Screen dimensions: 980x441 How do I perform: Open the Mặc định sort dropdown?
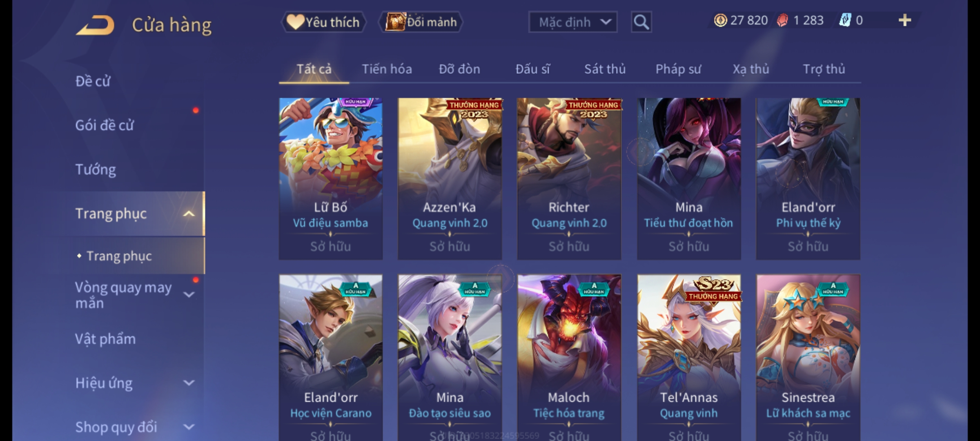(x=573, y=22)
